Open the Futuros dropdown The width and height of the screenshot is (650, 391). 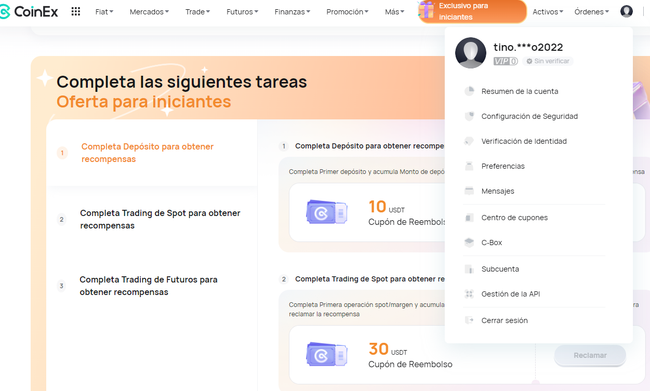click(242, 12)
